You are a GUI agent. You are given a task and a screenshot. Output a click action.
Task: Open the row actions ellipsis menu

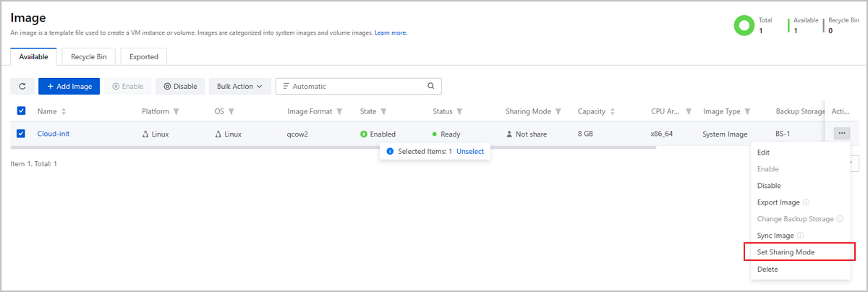(841, 134)
